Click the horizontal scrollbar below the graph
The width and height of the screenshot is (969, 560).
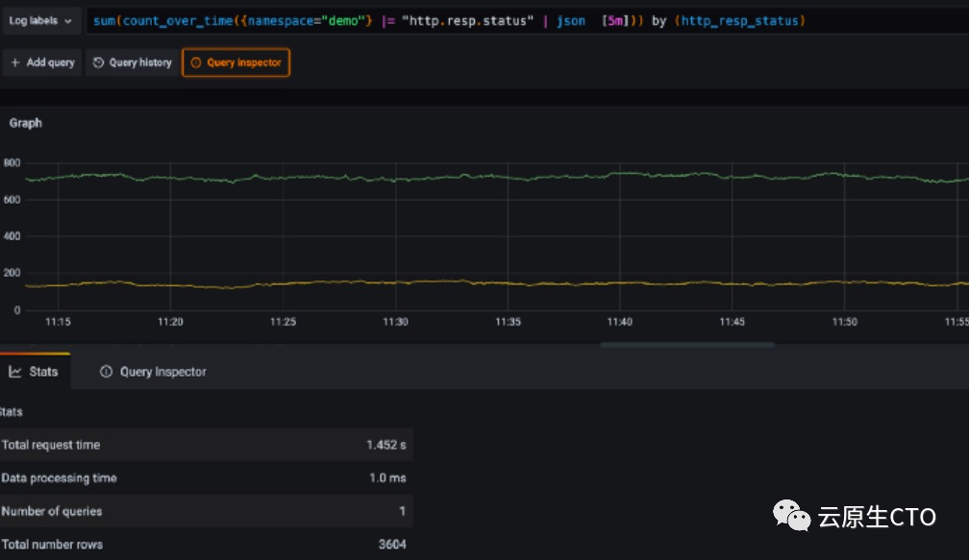[x=686, y=344]
